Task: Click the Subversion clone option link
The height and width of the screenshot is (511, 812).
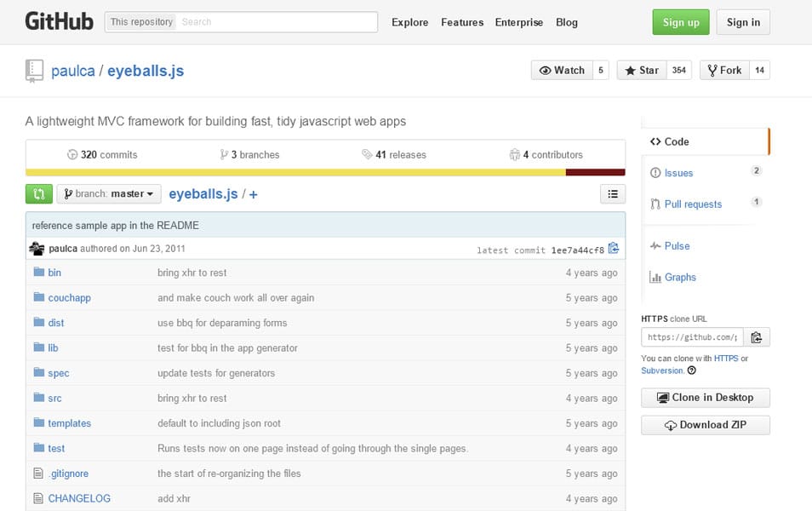Action: pyautogui.click(x=662, y=370)
